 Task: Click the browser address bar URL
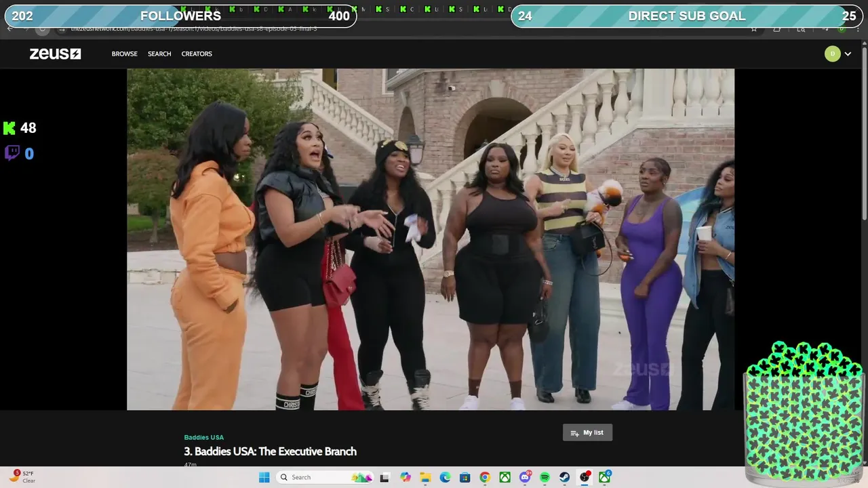pos(193,28)
